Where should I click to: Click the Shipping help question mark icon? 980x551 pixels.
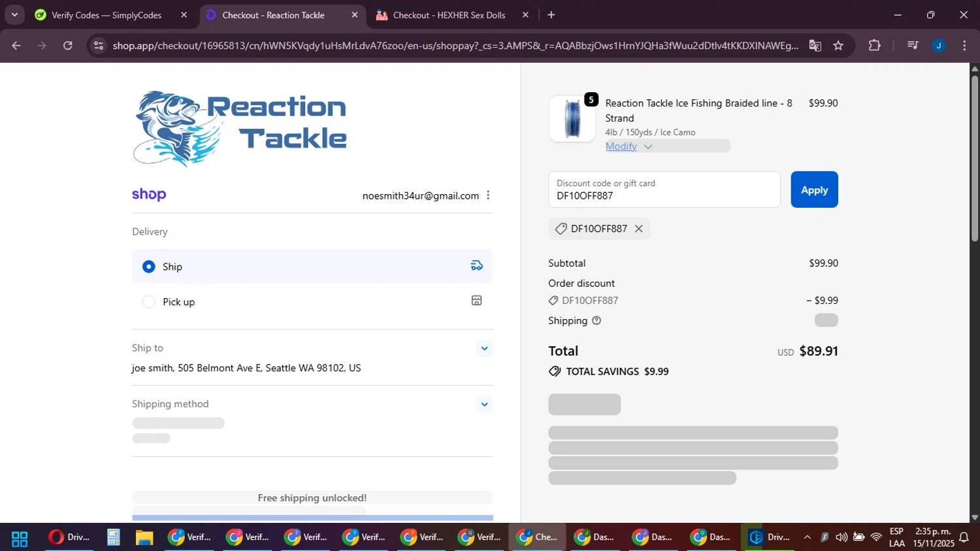click(x=596, y=321)
